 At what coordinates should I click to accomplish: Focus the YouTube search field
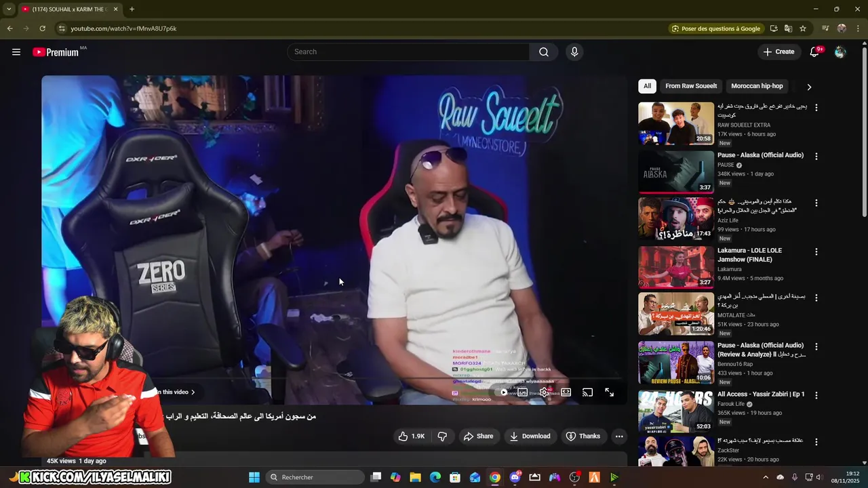pos(409,52)
